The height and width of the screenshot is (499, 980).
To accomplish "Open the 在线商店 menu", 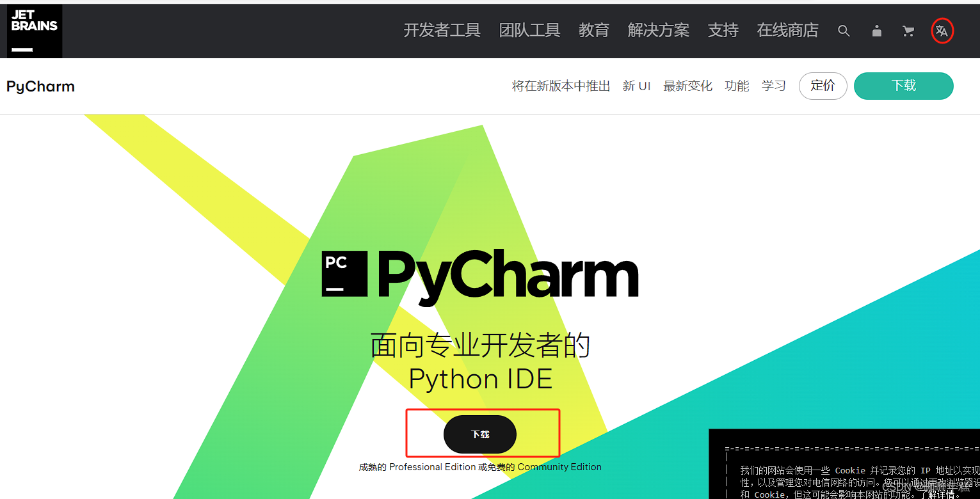I will (x=787, y=30).
